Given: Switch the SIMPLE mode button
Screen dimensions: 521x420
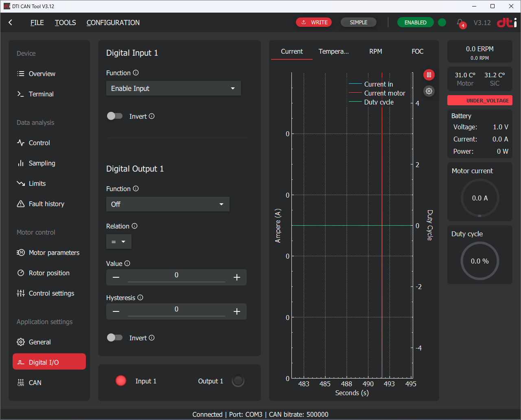Looking at the screenshot, I should point(359,22).
